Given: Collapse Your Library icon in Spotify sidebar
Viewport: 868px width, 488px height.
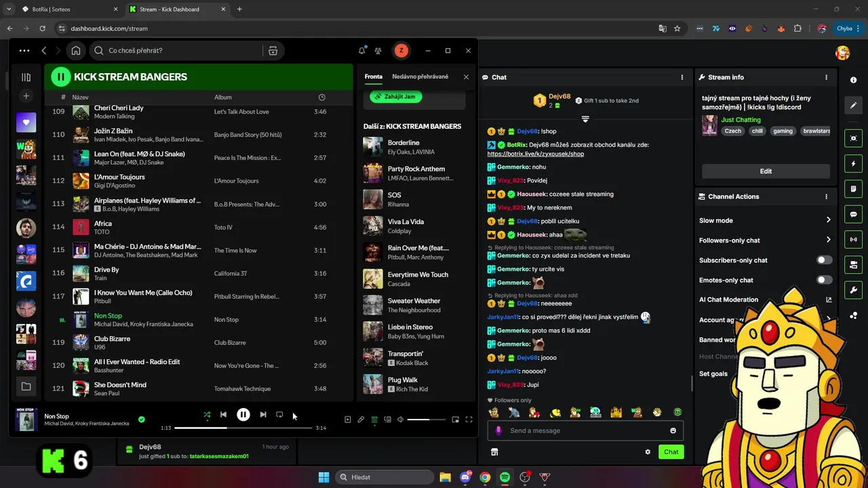Looking at the screenshot, I should tap(26, 77).
